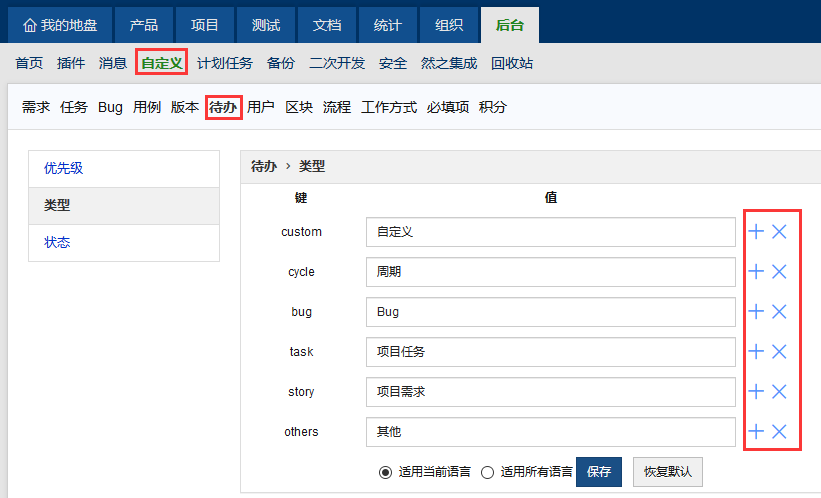The width and height of the screenshot is (821, 498).
Task: Delete the bug row using its X icon
Action: 779,312
